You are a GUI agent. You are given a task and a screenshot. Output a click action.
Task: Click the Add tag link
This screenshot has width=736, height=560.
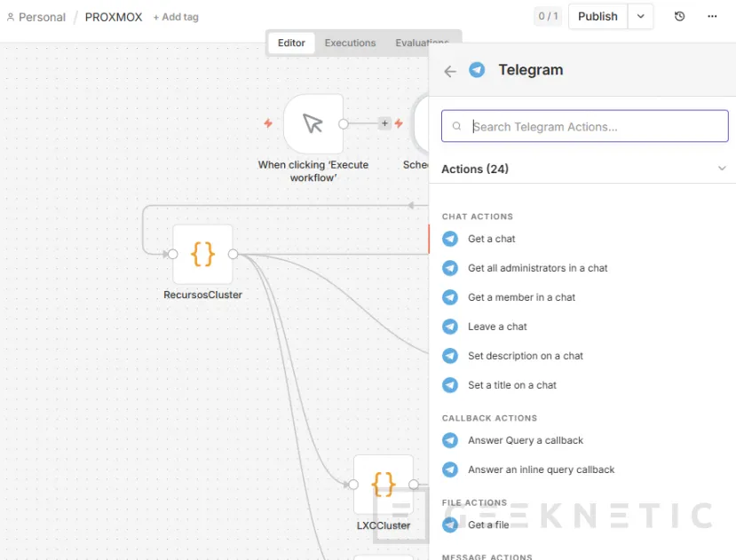click(176, 17)
